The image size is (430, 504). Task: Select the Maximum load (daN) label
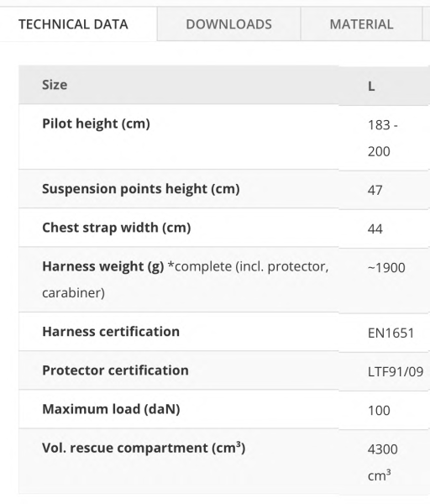point(111,410)
